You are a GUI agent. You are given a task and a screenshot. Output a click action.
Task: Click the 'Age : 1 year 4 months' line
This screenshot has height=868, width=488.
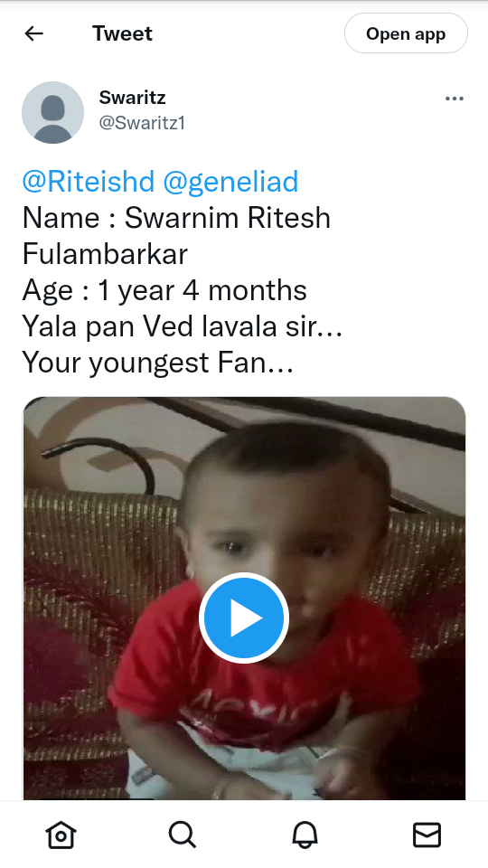[x=164, y=290]
